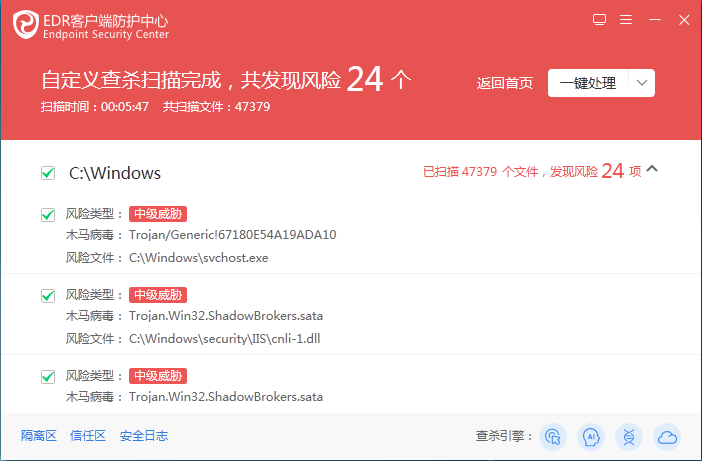Open the dropdown arrow beside 一键处理
The height and width of the screenshot is (461, 702).
642,83
